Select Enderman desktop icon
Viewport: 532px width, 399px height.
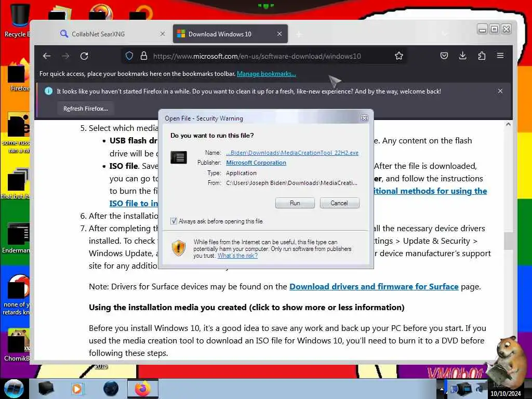(x=17, y=237)
